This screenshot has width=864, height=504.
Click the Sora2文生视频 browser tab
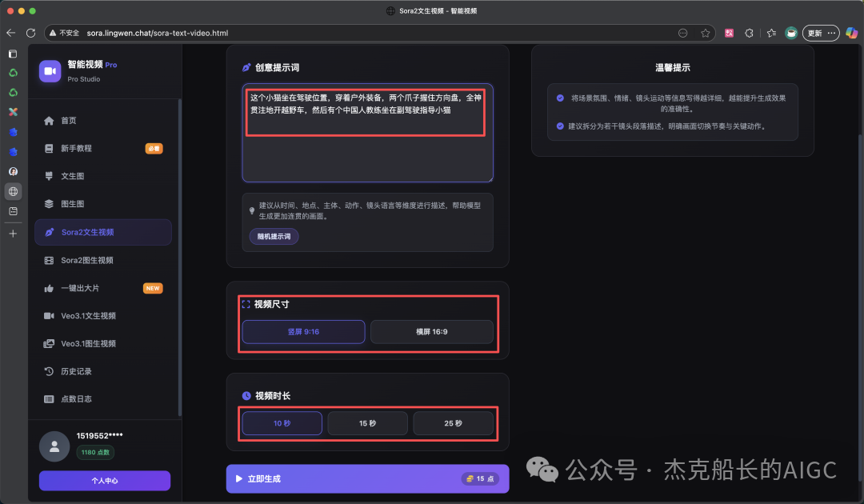pos(432,10)
